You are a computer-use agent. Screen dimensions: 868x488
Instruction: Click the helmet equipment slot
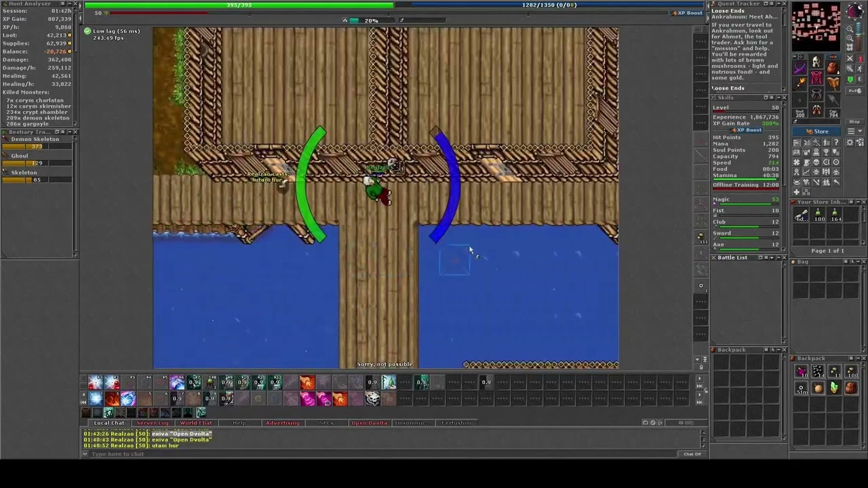coord(816,62)
